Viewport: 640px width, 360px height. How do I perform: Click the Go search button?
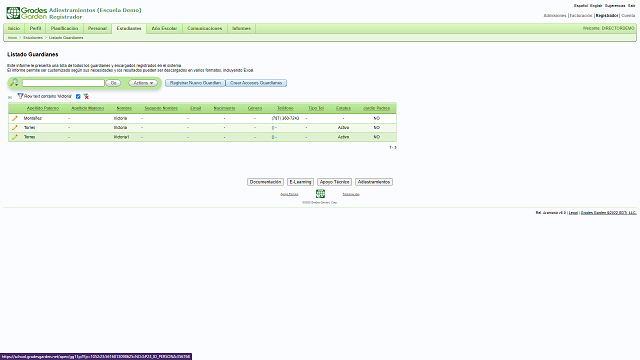click(x=113, y=83)
